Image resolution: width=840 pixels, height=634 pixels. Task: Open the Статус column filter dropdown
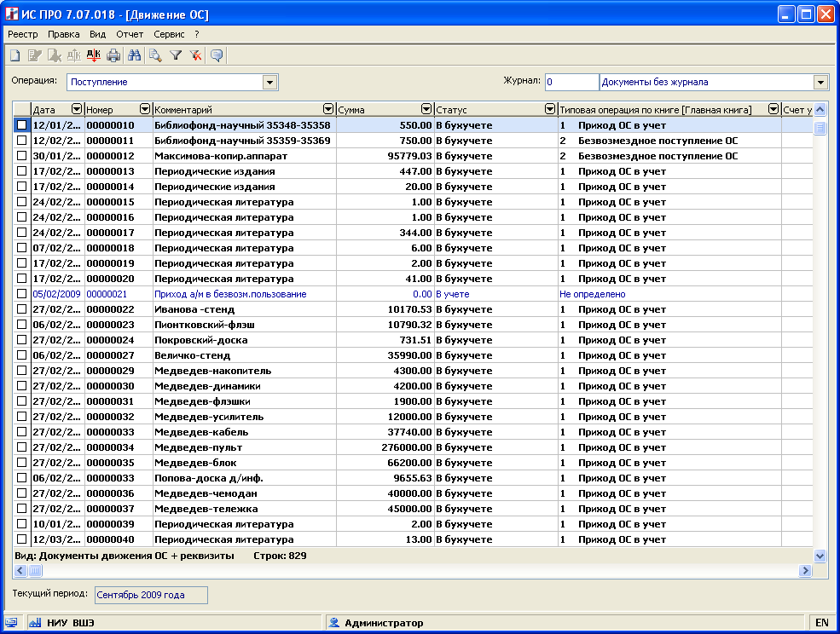pyautogui.click(x=550, y=109)
